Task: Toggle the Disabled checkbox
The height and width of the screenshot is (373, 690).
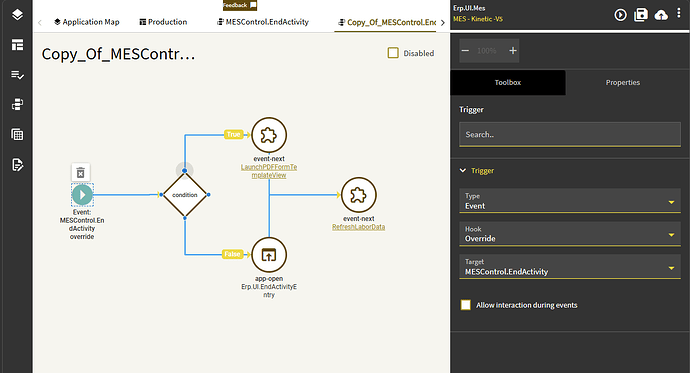Action: pyautogui.click(x=393, y=53)
